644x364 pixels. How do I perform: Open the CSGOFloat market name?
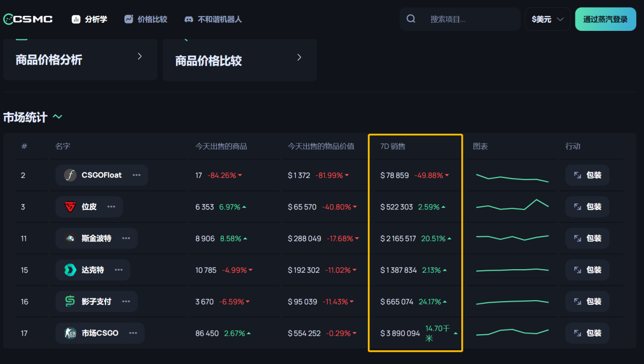(x=101, y=175)
